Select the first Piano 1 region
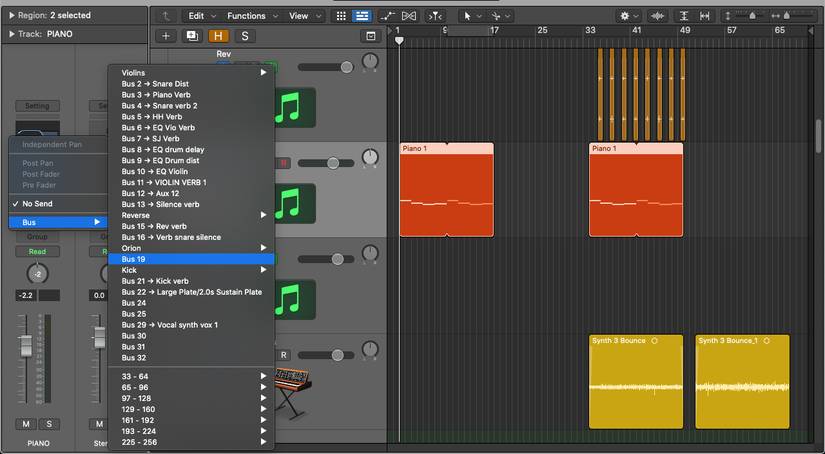825x454 pixels. click(447, 190)
